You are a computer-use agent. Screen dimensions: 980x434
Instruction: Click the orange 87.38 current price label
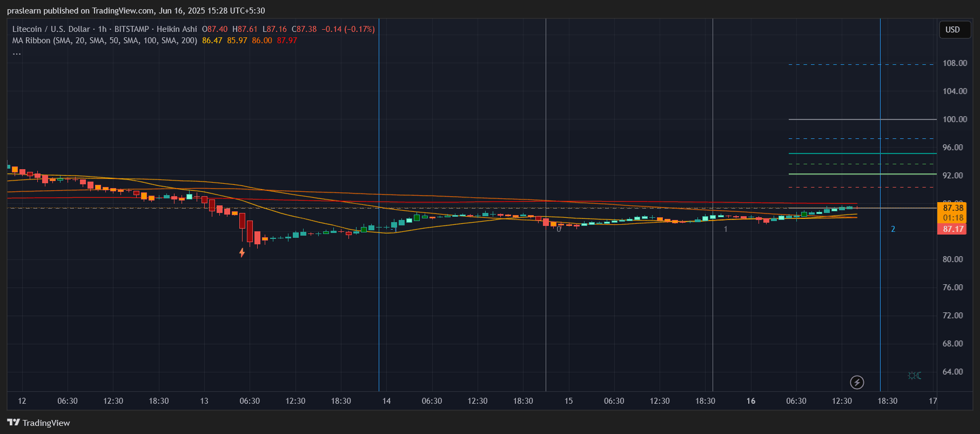click(953, 208)
